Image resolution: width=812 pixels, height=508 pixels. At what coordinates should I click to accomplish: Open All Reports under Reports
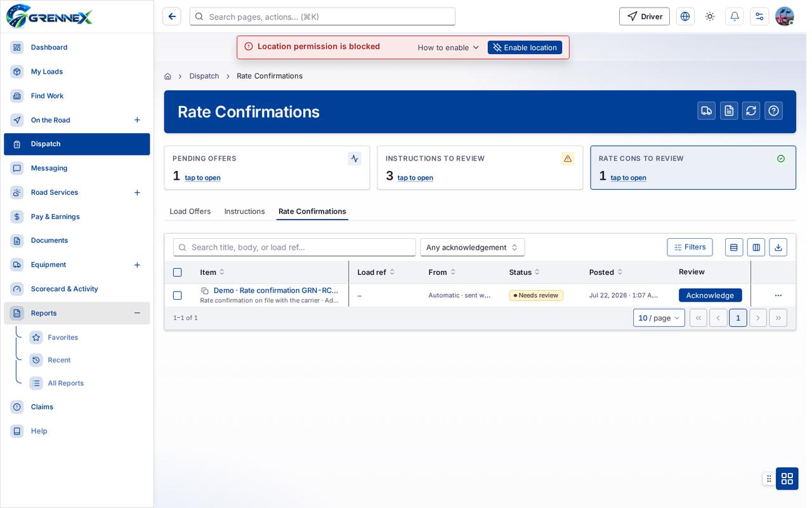coord(66,383)
